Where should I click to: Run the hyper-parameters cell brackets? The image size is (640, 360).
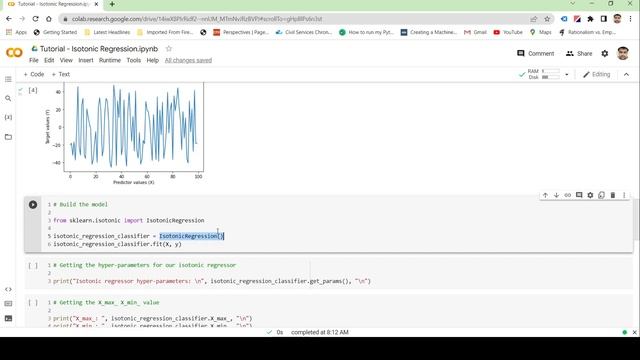tap(33, 266)
